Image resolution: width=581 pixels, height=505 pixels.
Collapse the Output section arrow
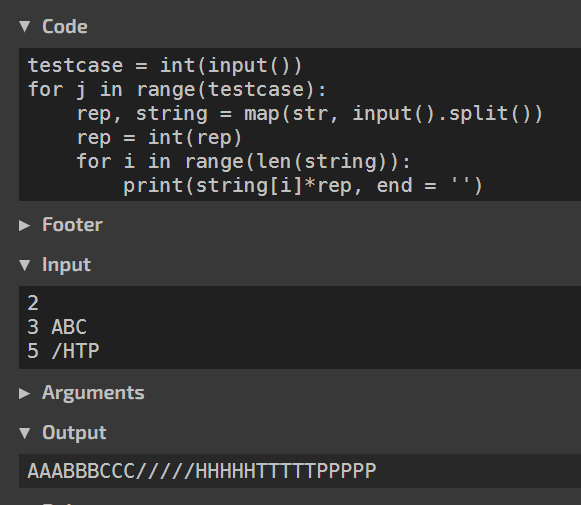25,433
